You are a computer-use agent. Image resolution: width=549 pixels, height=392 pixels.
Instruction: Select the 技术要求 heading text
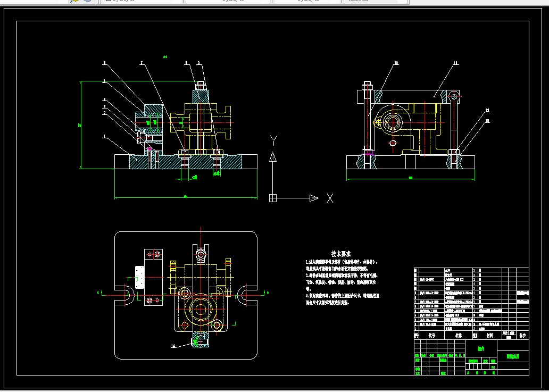[x=340, y=254]
